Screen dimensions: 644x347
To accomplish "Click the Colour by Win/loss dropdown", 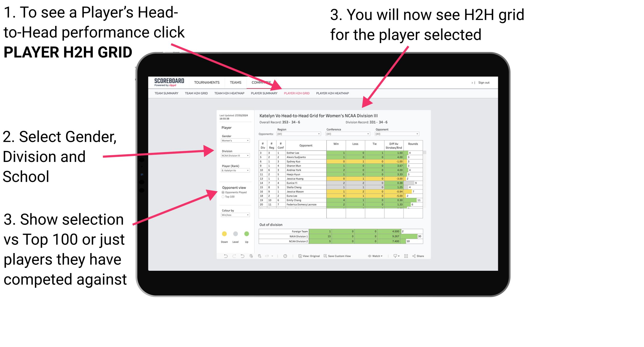I will [x=235, y=215].
